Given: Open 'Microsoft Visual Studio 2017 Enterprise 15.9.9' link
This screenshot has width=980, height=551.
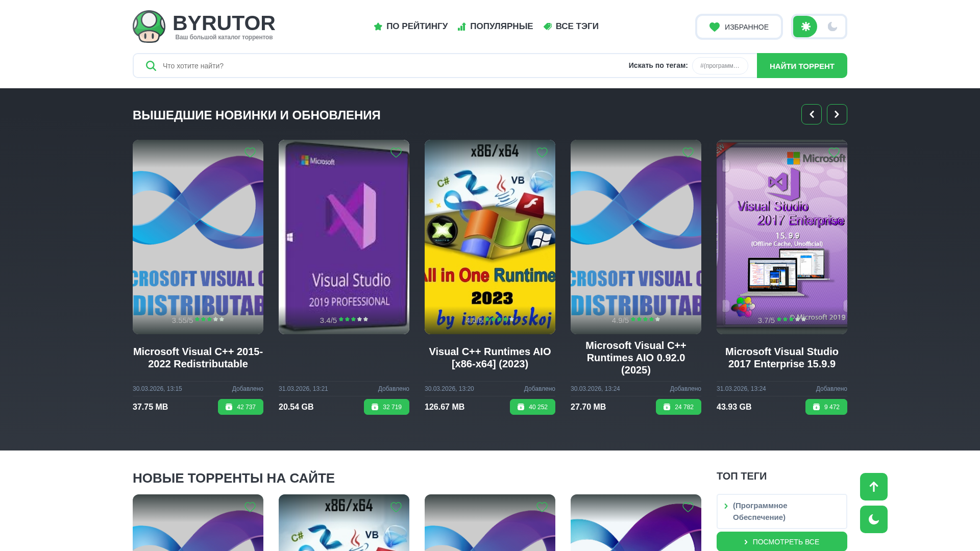Looking at the screenshot, I should click(782, 358).
